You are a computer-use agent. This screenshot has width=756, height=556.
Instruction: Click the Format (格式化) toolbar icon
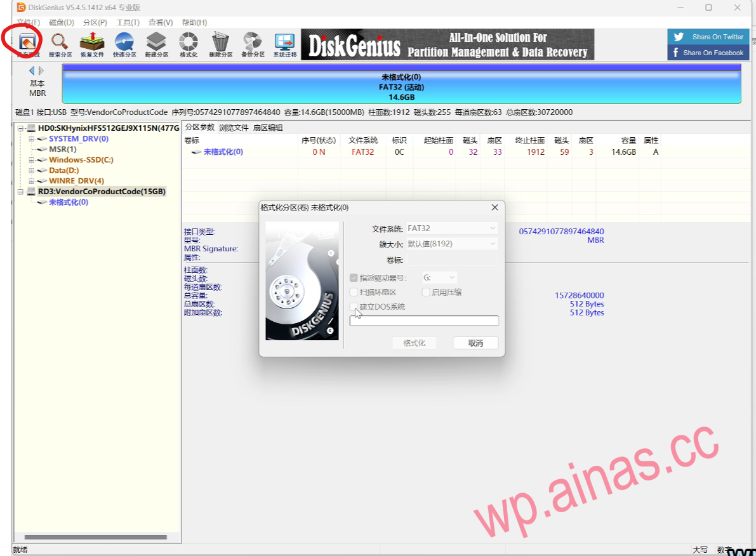189,45
